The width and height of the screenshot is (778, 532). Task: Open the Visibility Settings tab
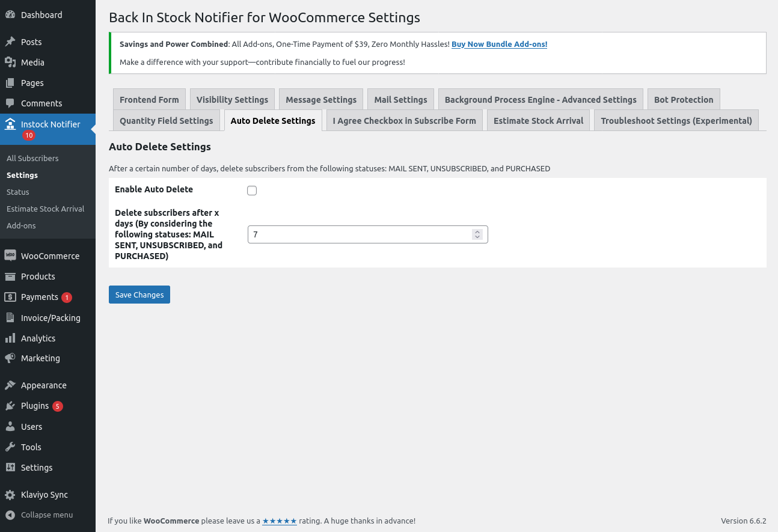pos(232,100)
